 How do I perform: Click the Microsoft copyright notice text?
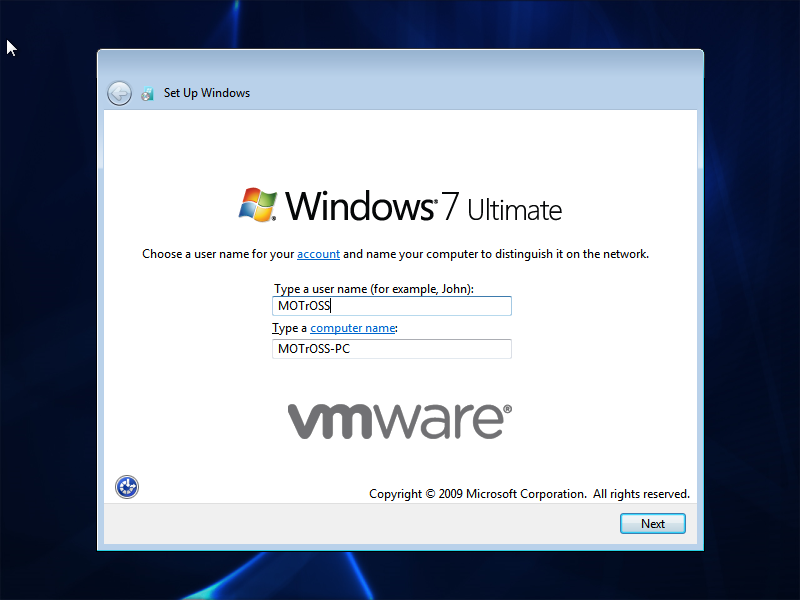[529, 494]
